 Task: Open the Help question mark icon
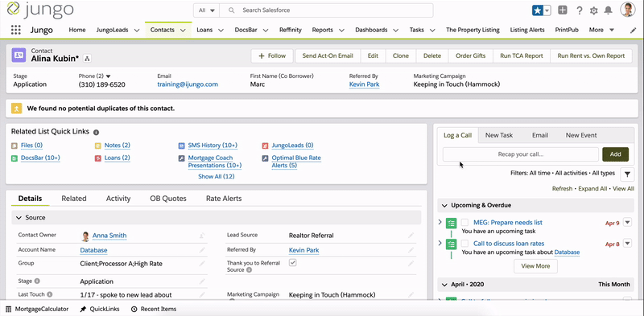pos(579,10)
